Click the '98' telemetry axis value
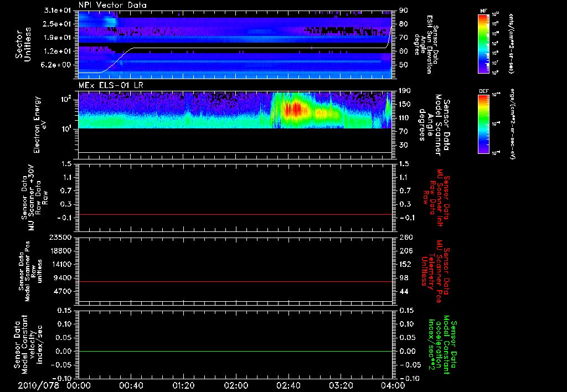The width and height of the screenshot is (567, 392). click(404, 278)
